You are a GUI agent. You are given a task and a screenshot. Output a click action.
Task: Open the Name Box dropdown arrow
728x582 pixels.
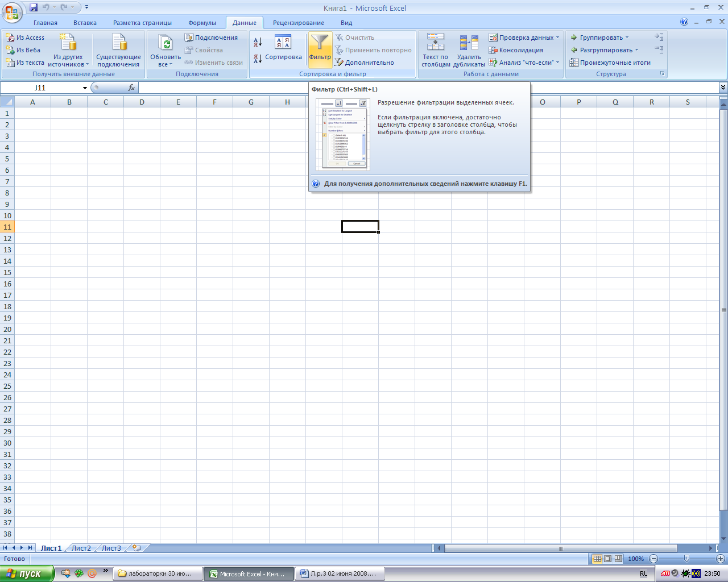[x=85, y=88]
